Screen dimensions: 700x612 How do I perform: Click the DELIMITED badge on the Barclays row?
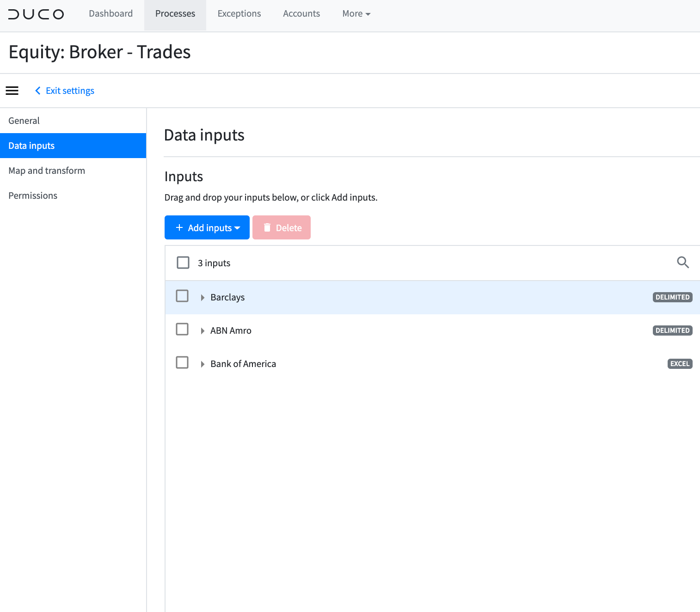coord(672,297)
